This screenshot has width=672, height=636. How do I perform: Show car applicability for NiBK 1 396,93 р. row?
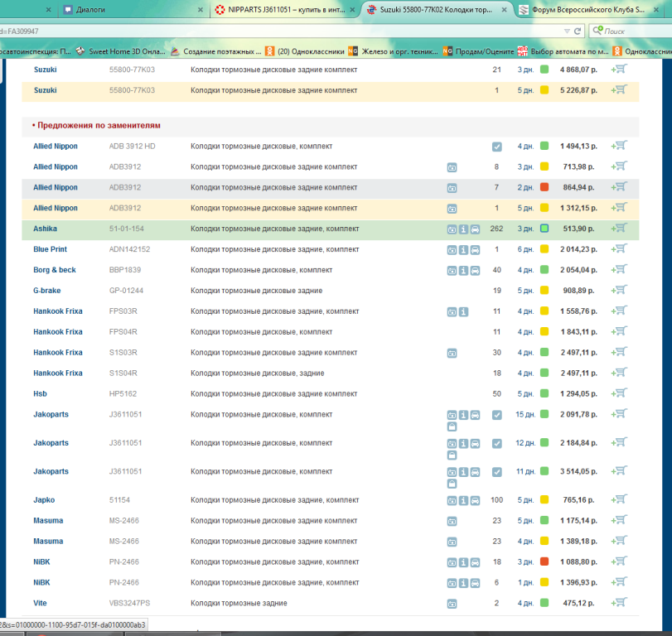click(x=475, y=583)
